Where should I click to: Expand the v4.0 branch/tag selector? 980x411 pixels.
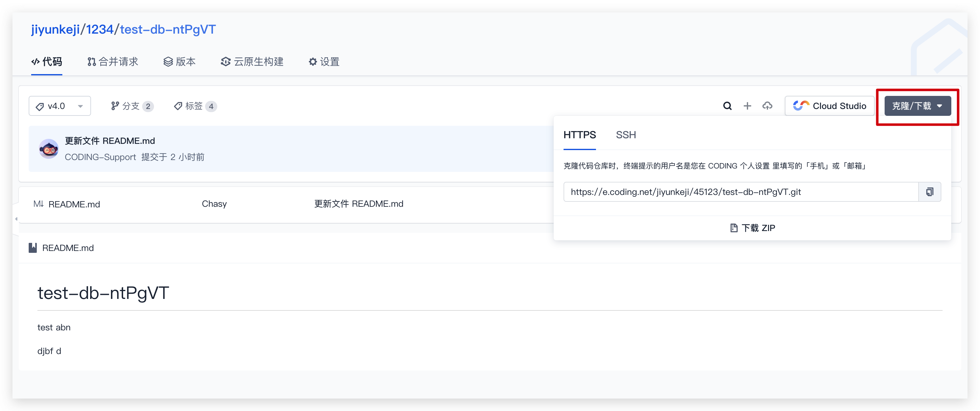[60, 106]
